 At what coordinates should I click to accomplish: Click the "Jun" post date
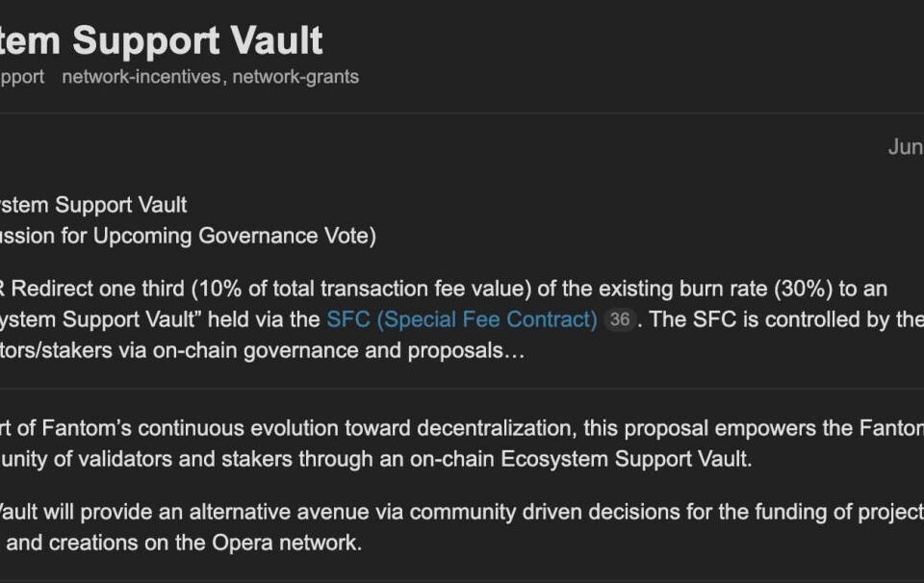point(906,146)
